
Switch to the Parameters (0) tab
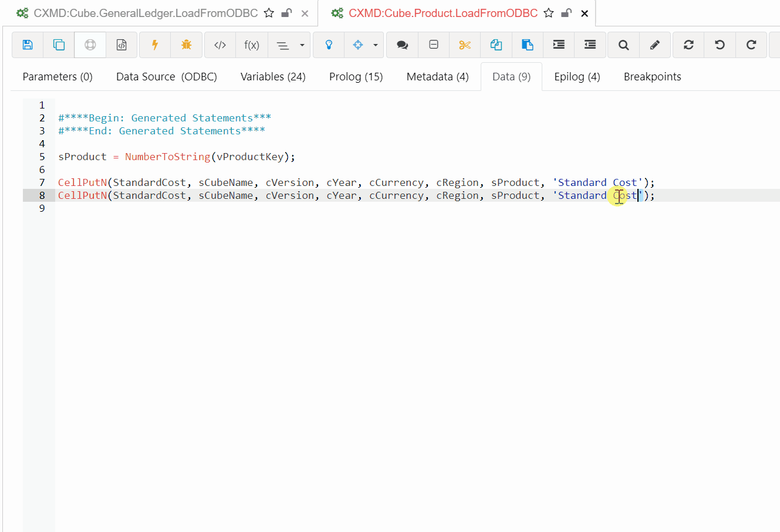click(58, 77)
